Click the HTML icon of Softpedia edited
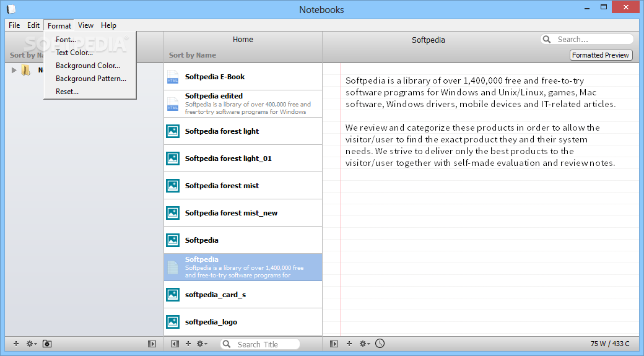Screen dimensions: 644x356 pos(173,104)
